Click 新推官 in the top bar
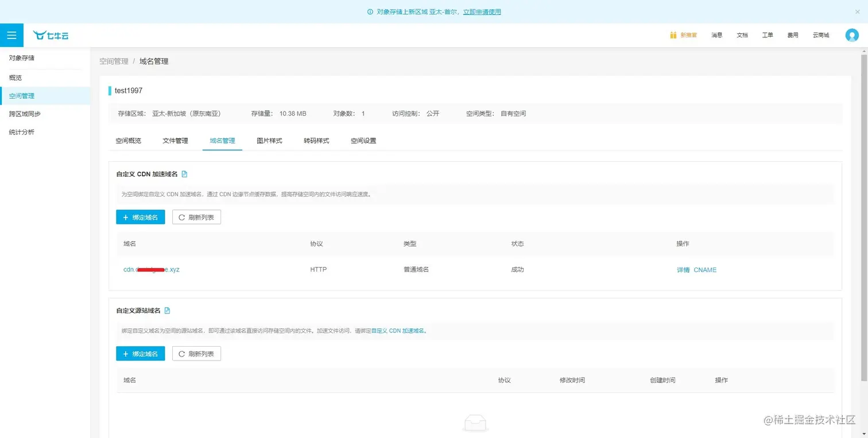 tap(689, 35)
